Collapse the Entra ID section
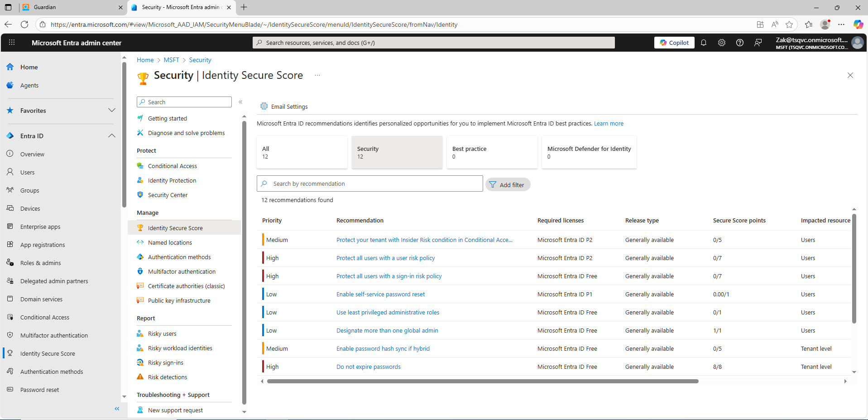868x420 pixels. pos(112,136)
